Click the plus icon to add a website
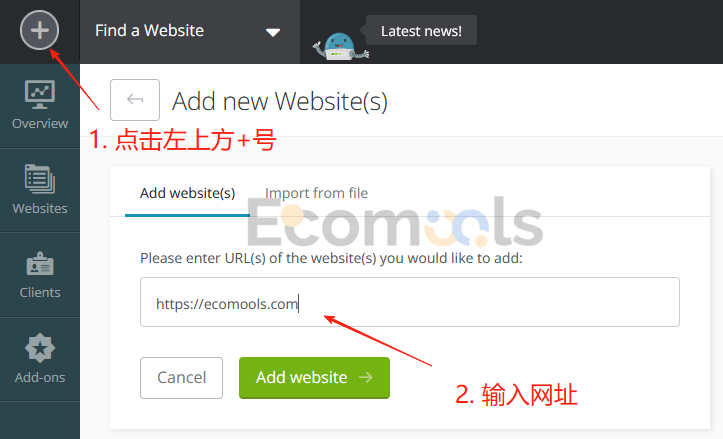 [40, 30]
